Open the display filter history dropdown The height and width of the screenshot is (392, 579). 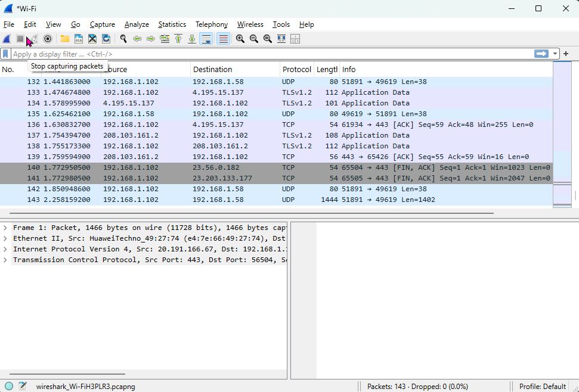pos(555,54)
